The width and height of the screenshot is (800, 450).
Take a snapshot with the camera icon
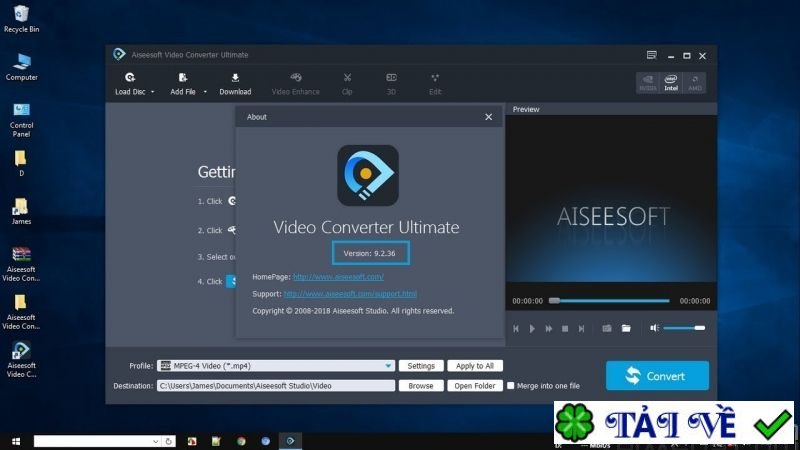pos(607,328)
